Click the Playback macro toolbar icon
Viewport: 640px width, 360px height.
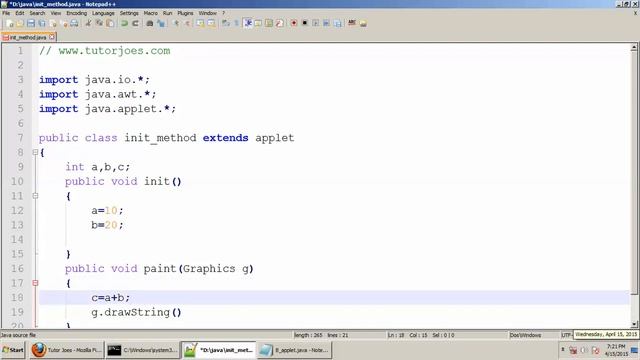point(316,23)
